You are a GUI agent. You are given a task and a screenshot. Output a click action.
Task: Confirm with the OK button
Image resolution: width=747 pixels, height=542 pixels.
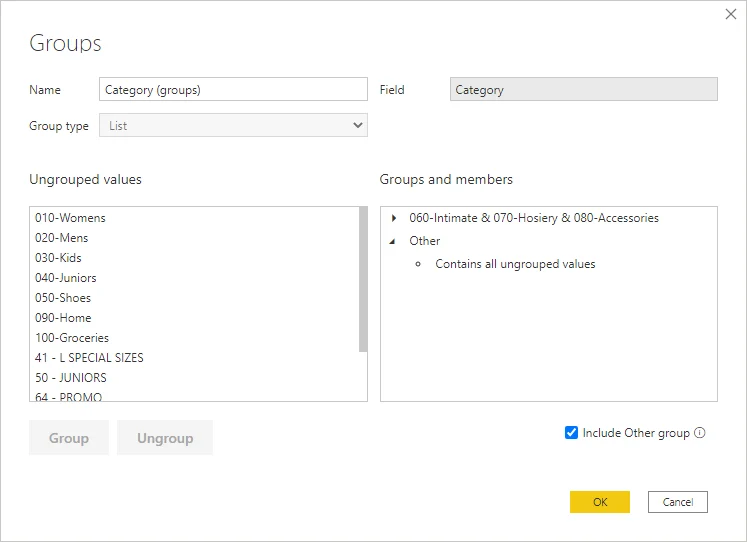click(x=600, y=502)
